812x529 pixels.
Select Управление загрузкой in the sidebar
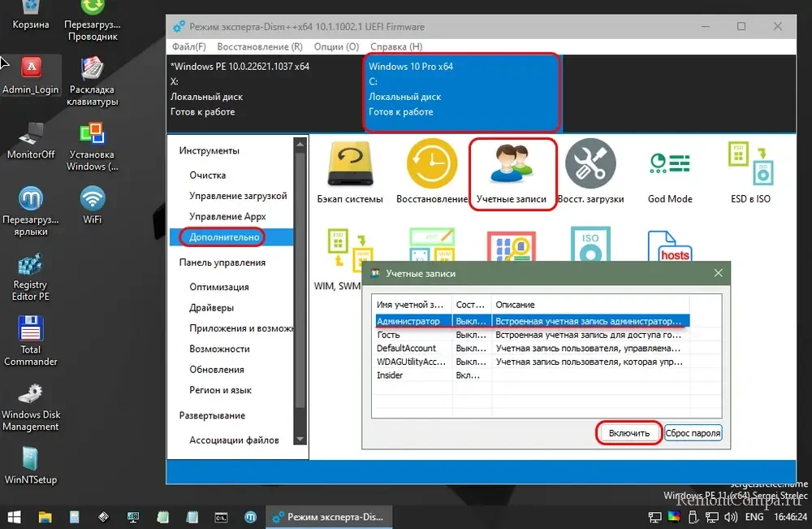(238, 196)
